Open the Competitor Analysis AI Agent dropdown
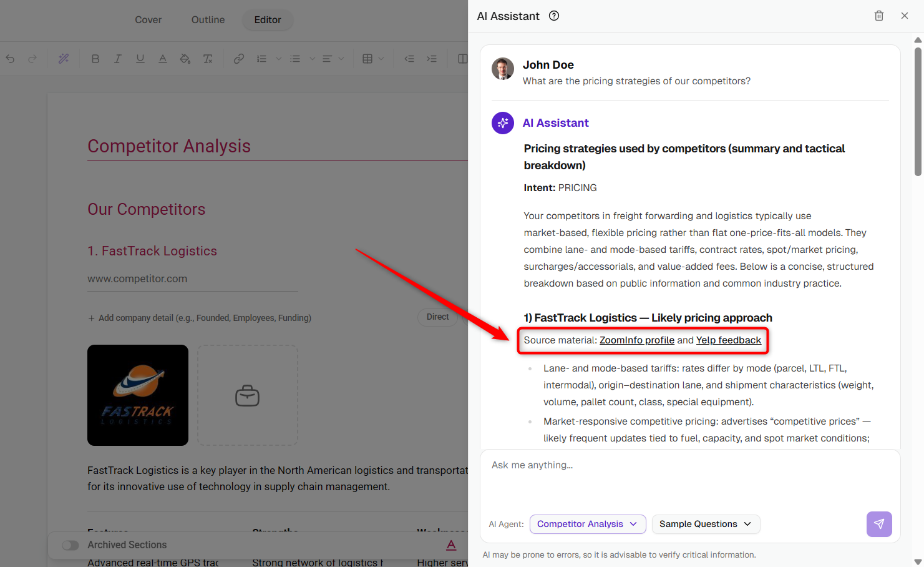This screenshot has height=567, width=924. 588,524
